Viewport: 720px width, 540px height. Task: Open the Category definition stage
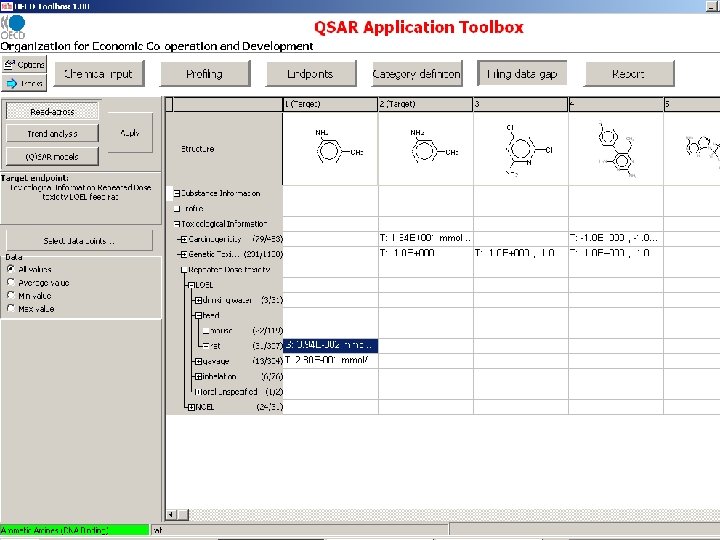tap(417, 73)
